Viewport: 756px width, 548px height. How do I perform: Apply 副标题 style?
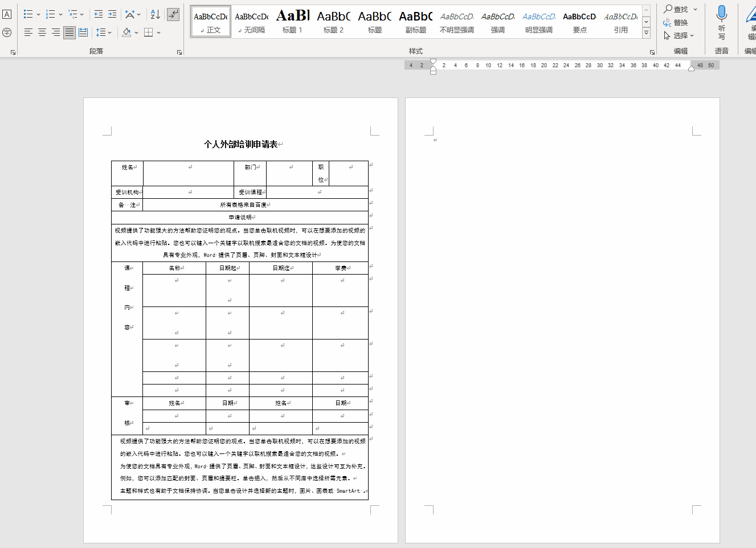coord(416,22)
